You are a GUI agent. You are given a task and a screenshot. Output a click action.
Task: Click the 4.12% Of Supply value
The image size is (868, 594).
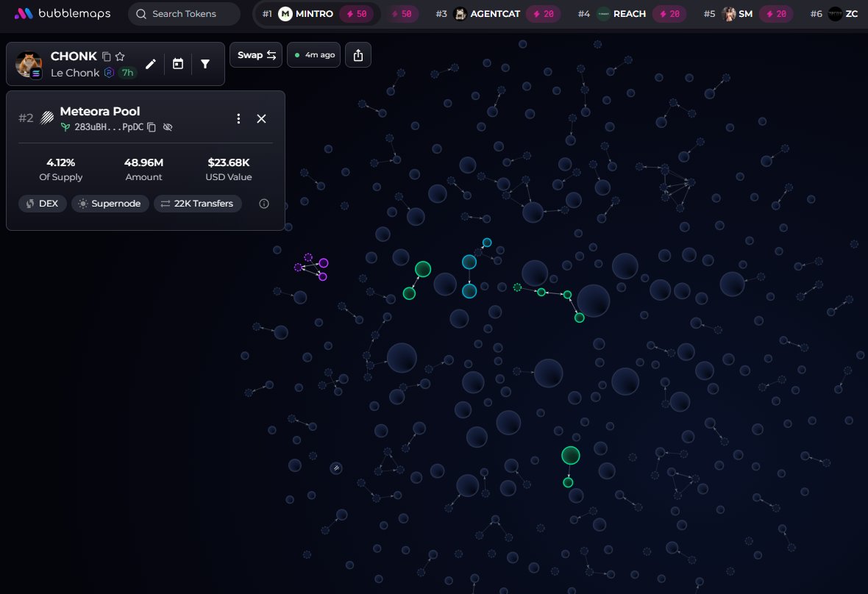click(x=61, y=162)
